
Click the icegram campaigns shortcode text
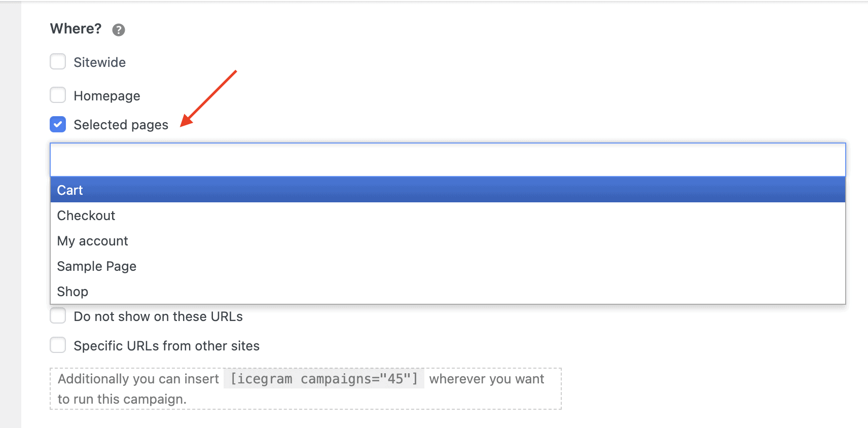pyautogui.click(x=324, y=379)
